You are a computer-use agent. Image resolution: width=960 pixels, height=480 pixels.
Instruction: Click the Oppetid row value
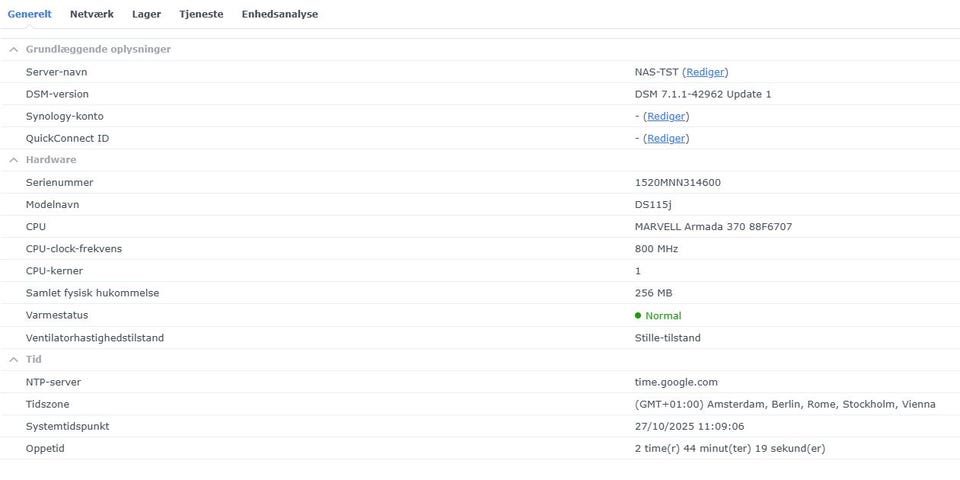(730, 448)
